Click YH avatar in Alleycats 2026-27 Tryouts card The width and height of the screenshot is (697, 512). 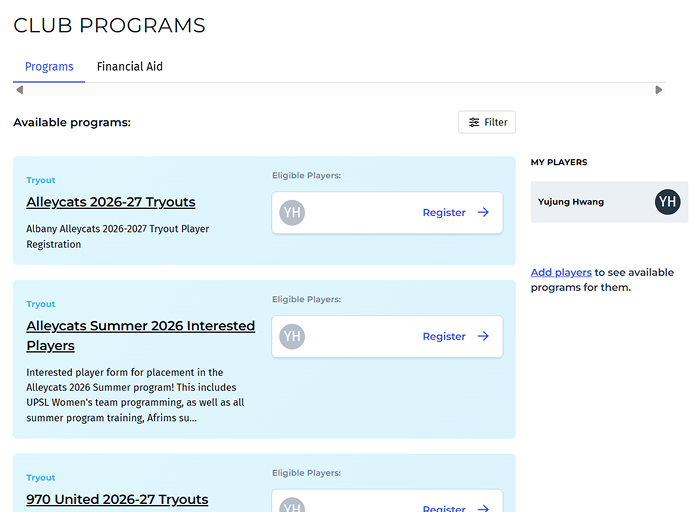coord(292,212)
